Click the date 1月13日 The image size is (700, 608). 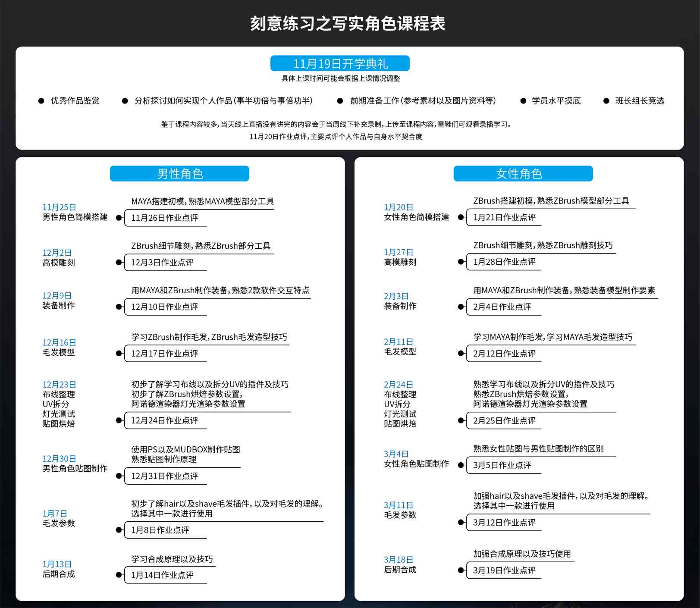coord(57,564)
